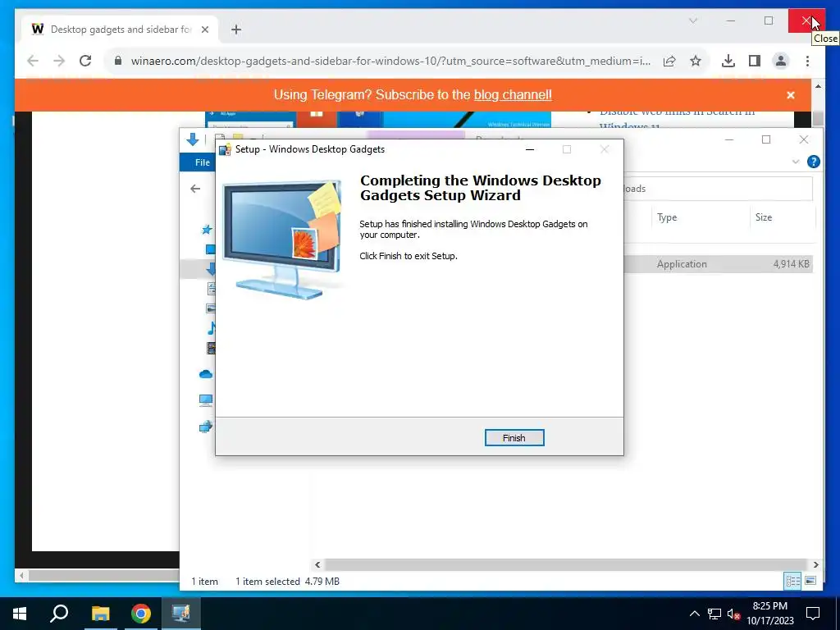Select the Desktop gadgets and sidebar tab
Image resolution: width=840 pixels, height=630 pixels.
120,30
